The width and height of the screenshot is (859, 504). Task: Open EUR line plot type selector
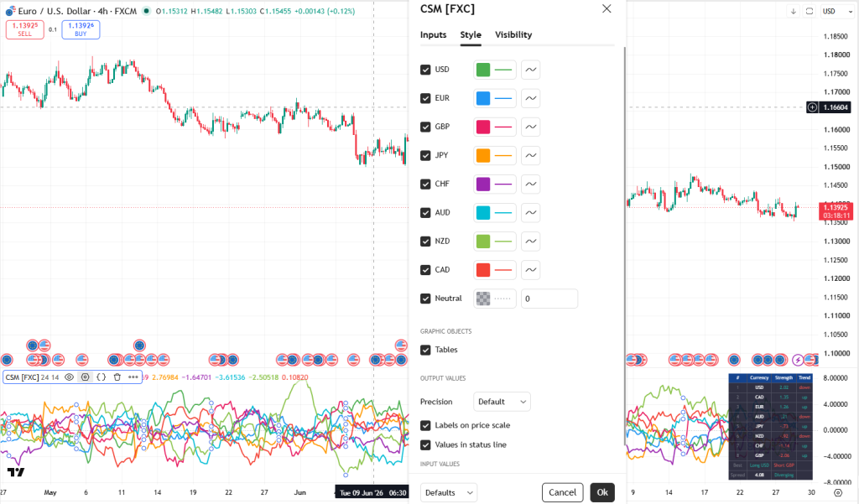530,98
